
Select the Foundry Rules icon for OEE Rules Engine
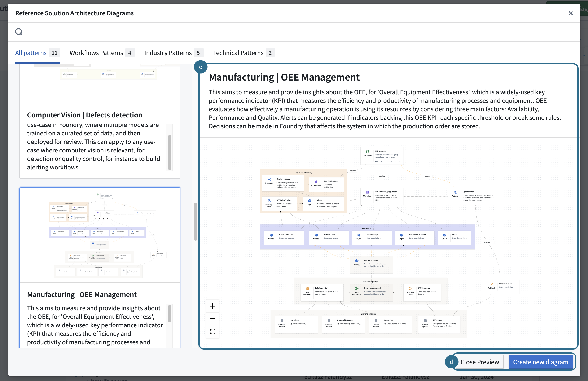point(269,201)
